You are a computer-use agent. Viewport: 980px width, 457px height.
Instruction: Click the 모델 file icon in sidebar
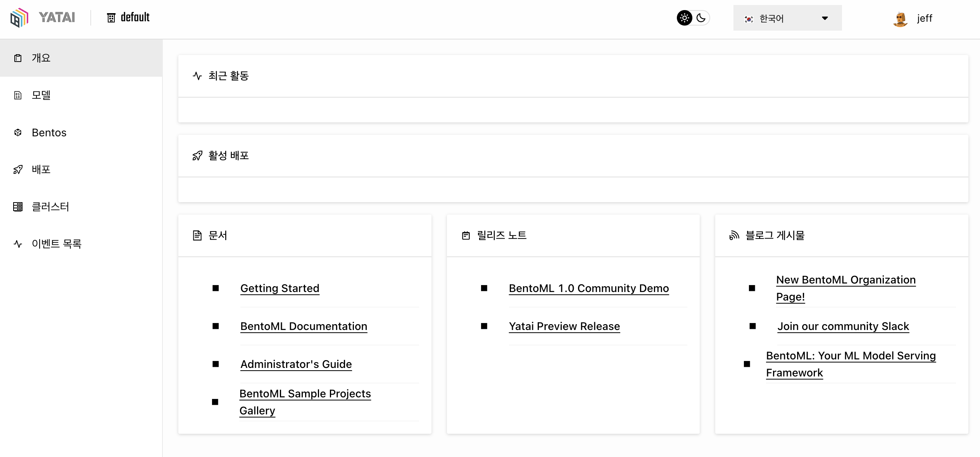[18, 95]
